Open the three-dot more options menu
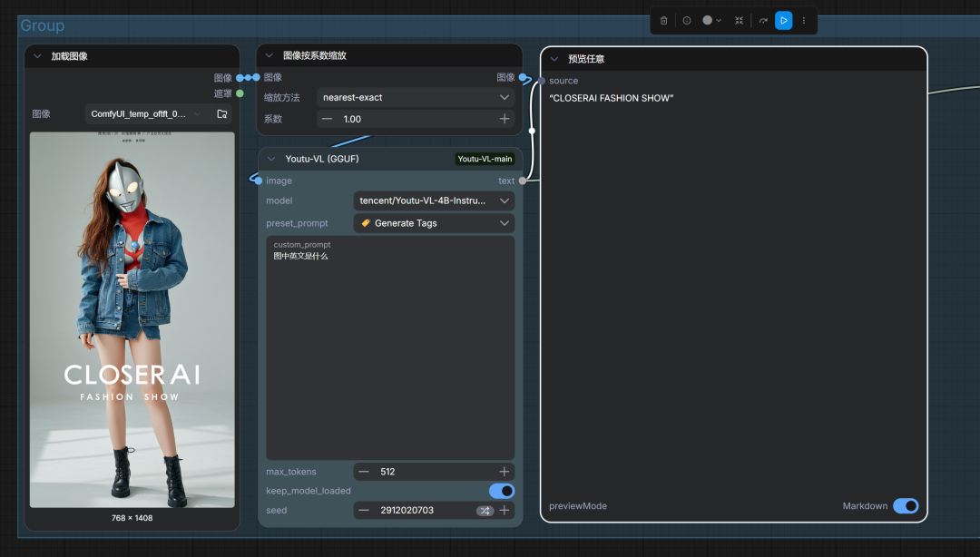980x557 pixels. pyautogui.click(x=804, y=21)
